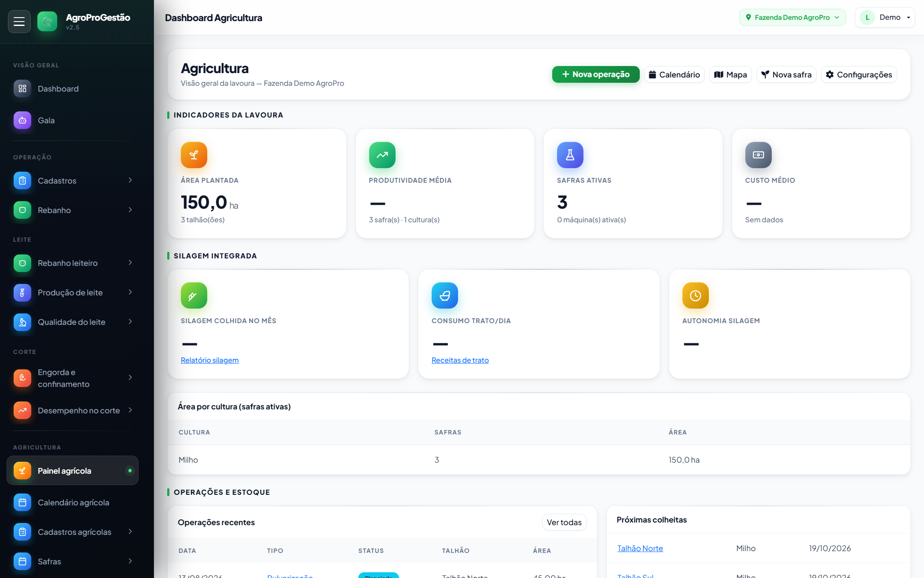Click the Cadastros clipboard icon
Viewport: 924px width, 578px height.
[22, 180]
